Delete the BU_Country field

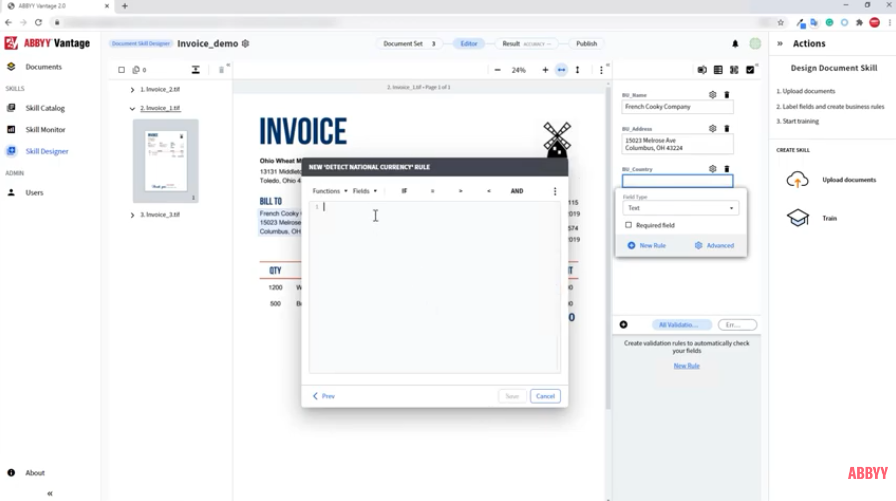(x=727, y=169)
